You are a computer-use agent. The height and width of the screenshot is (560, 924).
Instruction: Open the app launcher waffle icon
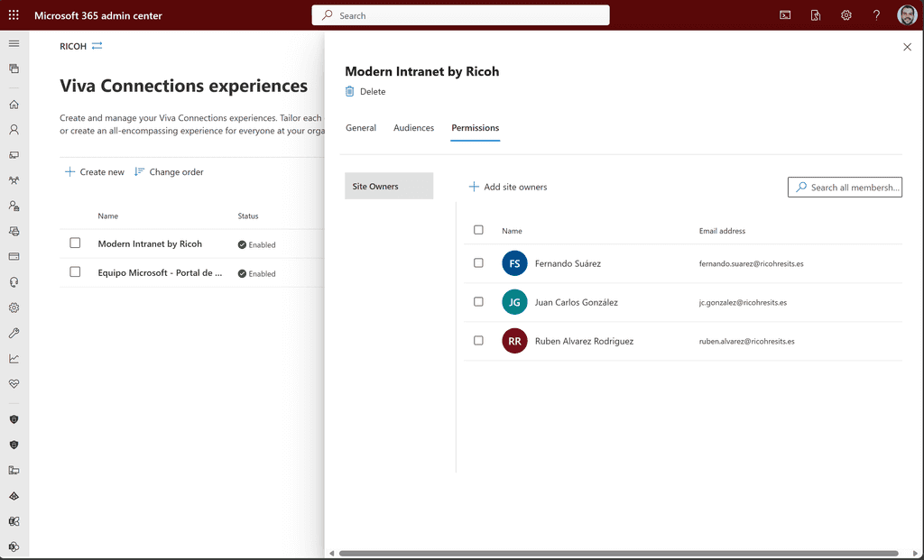(14, 15)
